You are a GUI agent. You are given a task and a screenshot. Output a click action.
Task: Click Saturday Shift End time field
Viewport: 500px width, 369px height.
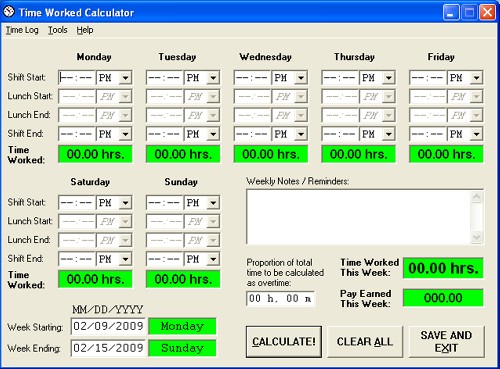[77, 259]
